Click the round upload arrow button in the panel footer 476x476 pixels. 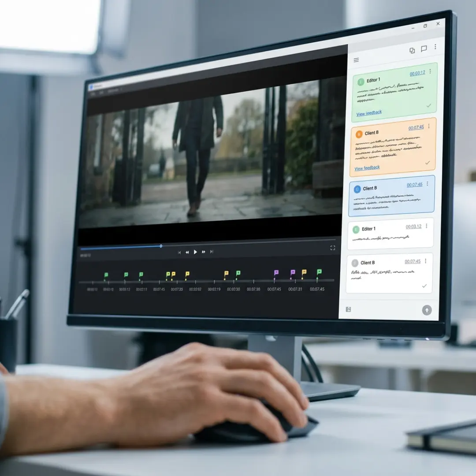[427, 310]
